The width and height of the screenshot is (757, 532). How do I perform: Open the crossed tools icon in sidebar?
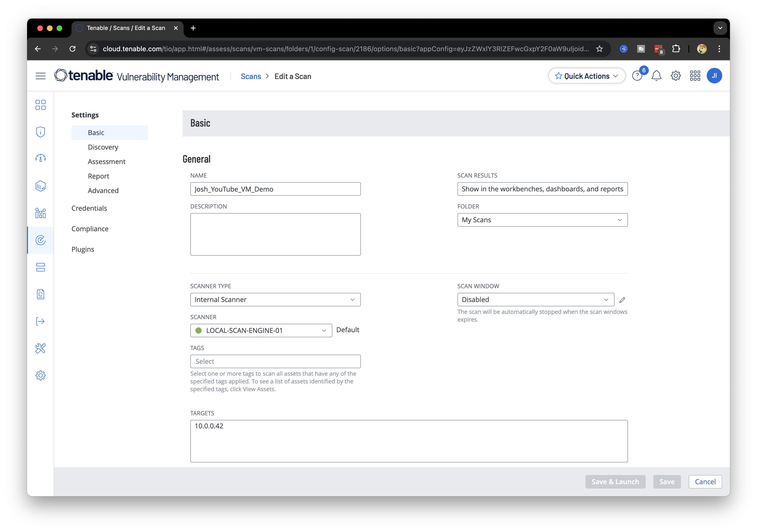40,348
